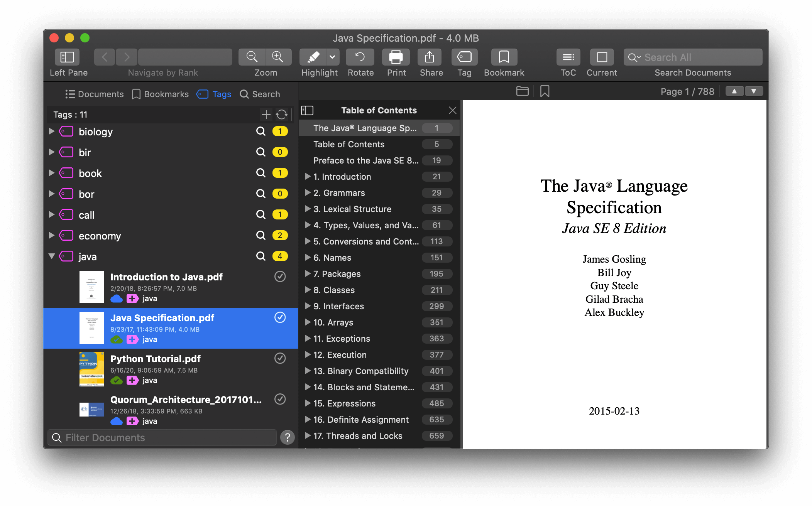The image size is (812, 506).
Task: Expand the call tag
Action: 51,215
